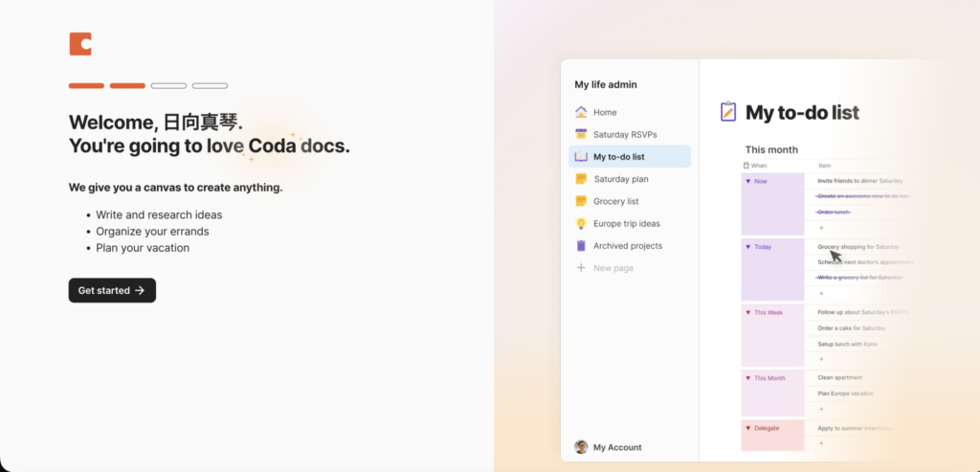Click the third empty progress step bar
Screen dimensions: 980x472
click(168, 86)
